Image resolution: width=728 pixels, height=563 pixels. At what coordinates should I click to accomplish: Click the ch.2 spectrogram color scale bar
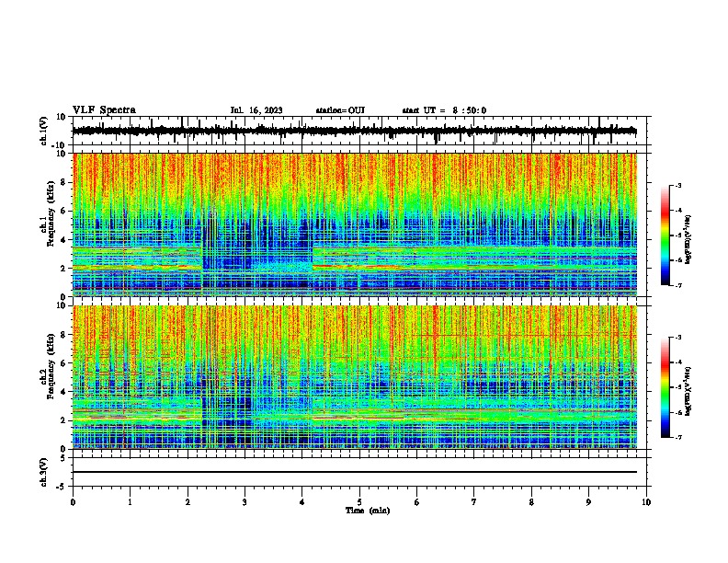click(x=665, y=387)
